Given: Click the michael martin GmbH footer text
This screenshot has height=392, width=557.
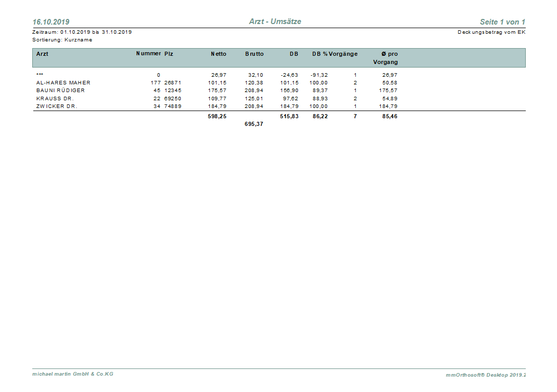Looking at the screenshot, I should [x=73, y=374].
